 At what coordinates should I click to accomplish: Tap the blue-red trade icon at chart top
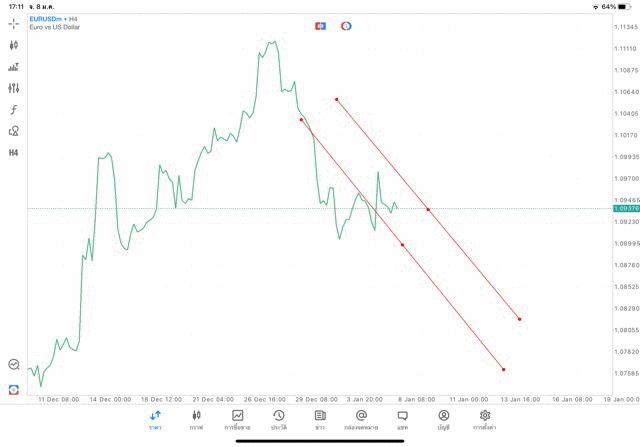(321, 25)
